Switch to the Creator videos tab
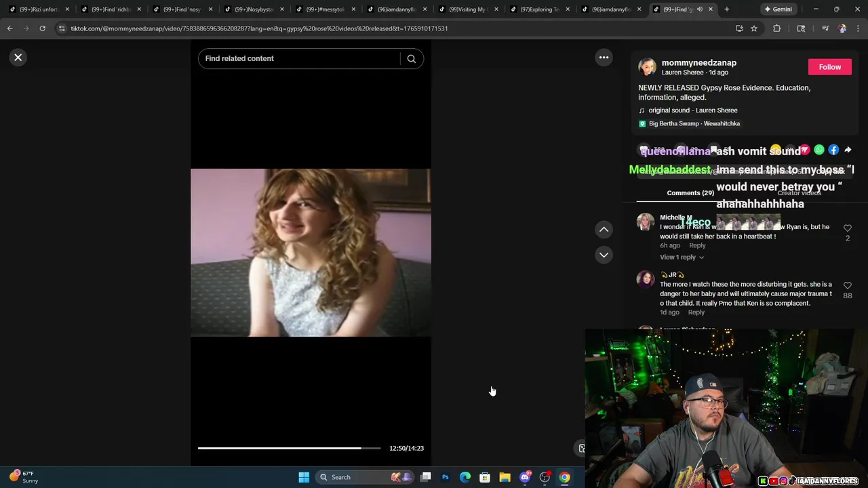Viewport: 868px width, 488px height. 799,193
